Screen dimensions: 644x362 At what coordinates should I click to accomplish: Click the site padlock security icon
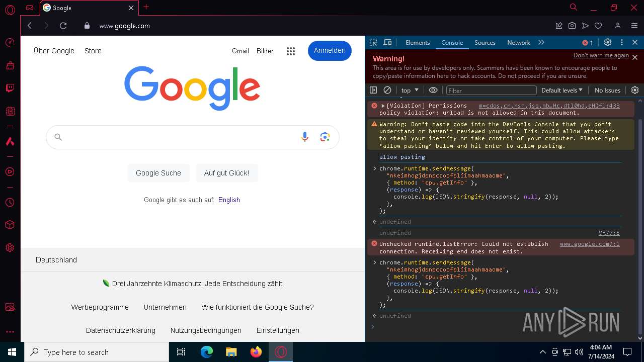(x=87, y=26)
